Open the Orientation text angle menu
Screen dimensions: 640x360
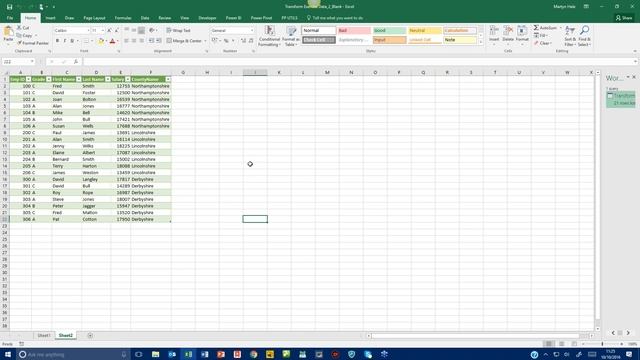pos(153,31)
